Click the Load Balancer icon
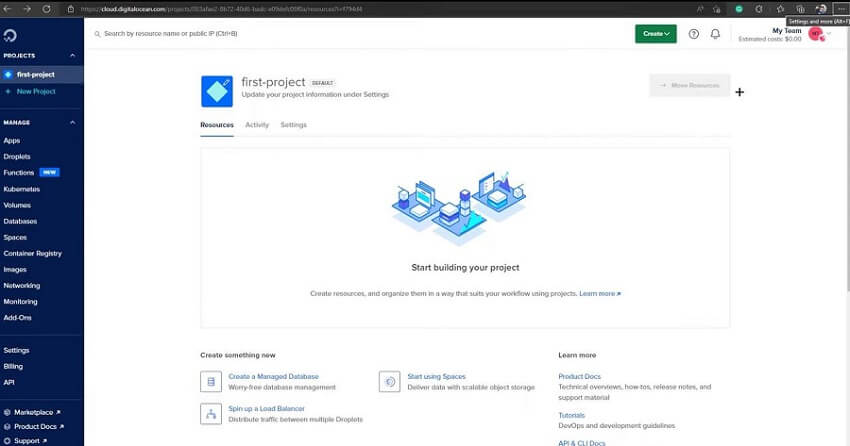The width and height of the screenshot is (850, 446). [211, 413]
